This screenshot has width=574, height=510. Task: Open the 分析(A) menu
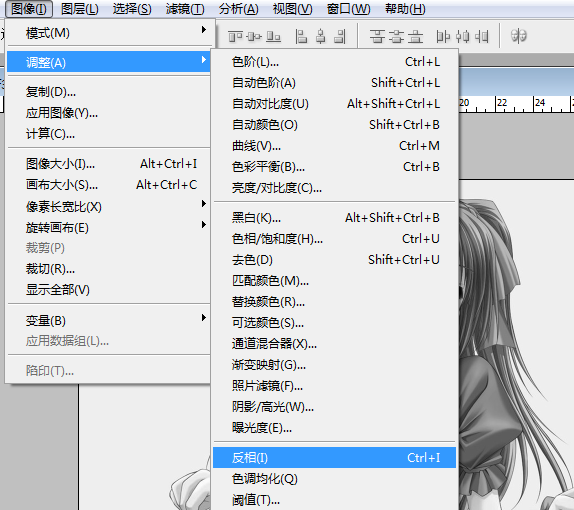[x=238, y=9]
